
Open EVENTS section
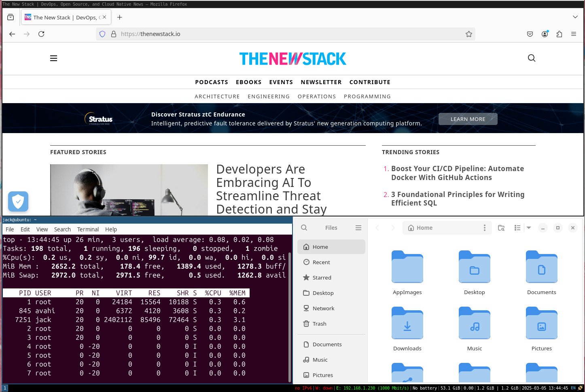pyautogui.click(x=281, y=82)
